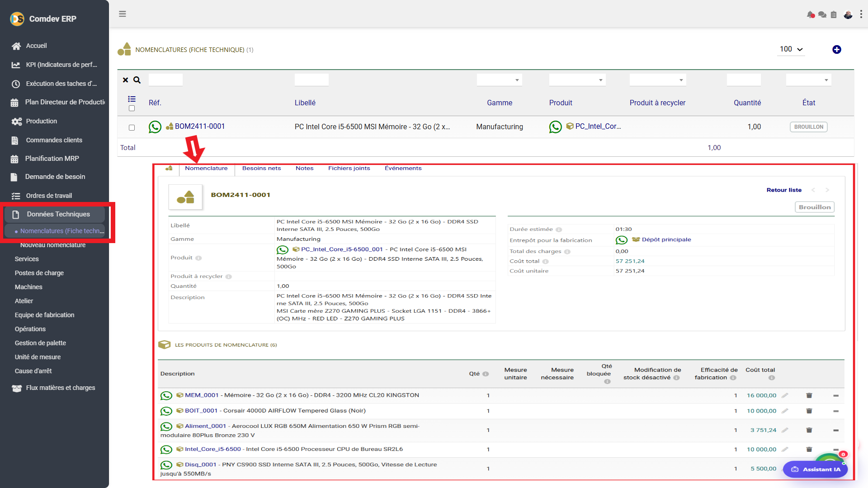Delete Intel_Core_i5-6500 line with trash icon
Image resolution: width=868 pixels, height=488 pixels.
809,450
